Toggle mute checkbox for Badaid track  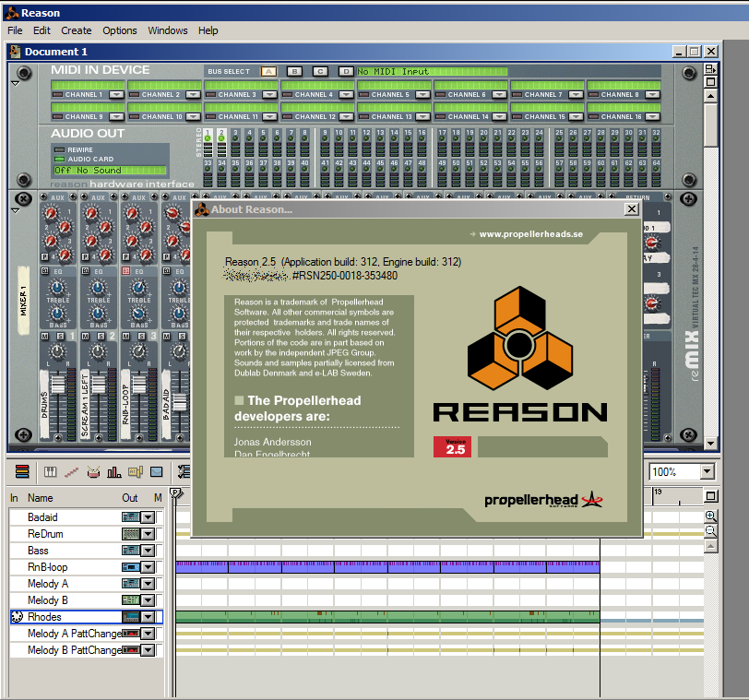tap(159, 517)
